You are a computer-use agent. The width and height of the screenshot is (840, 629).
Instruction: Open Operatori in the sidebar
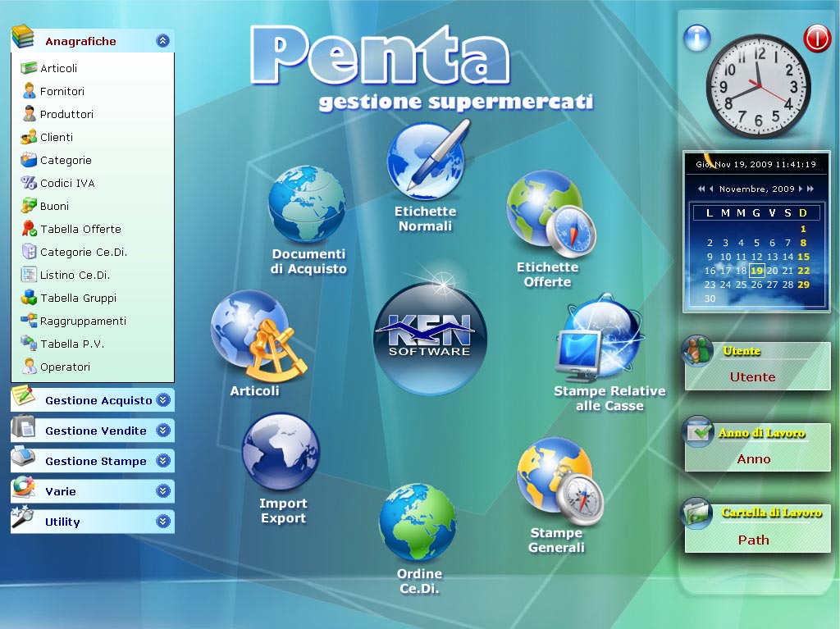click(x=65, y=367)
